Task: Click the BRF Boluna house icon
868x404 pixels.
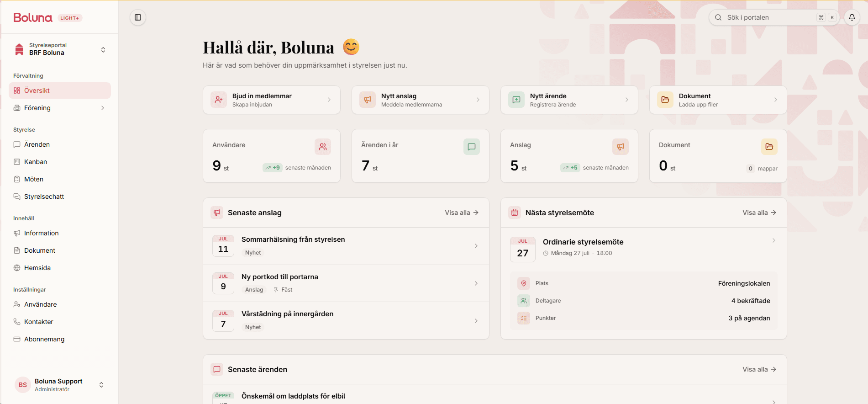Action: click(x=19, y=49)
